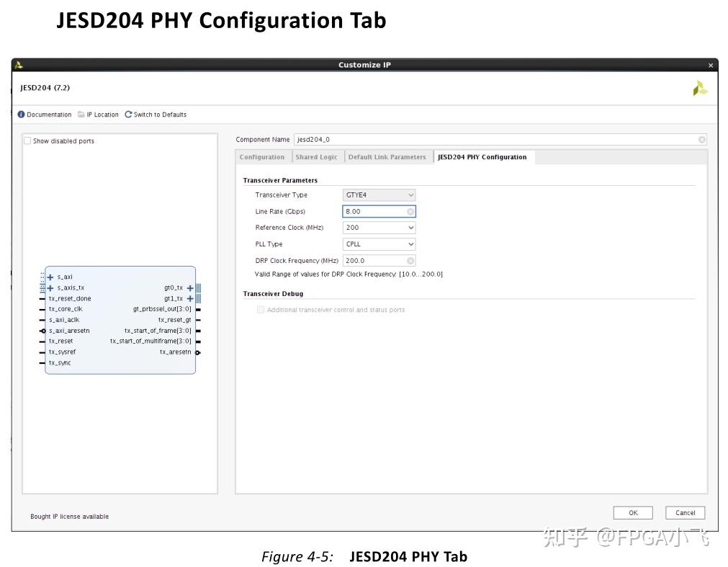Click the Xilinx logo in the dialog
The width and height of the screenshot is (728, 567).
pos(699,87)
